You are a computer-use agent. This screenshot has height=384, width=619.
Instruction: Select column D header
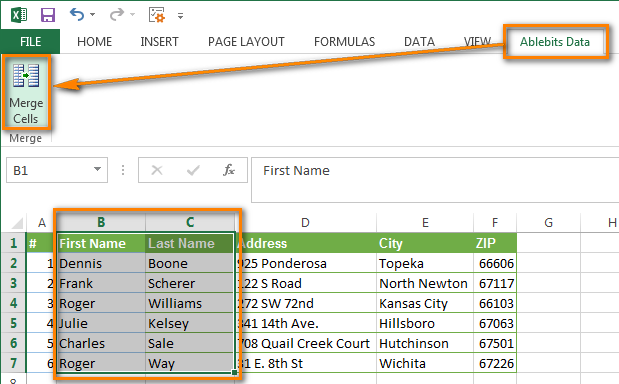click(305, 223)
